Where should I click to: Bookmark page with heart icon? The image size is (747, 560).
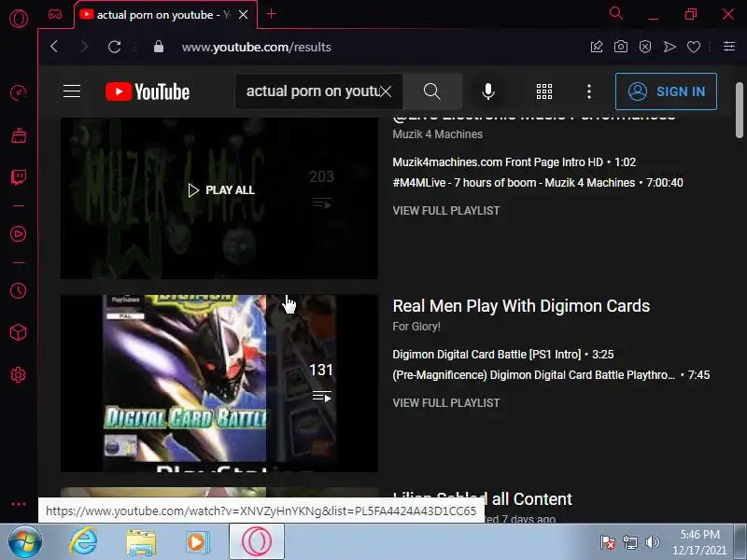(x=694, y=47)
